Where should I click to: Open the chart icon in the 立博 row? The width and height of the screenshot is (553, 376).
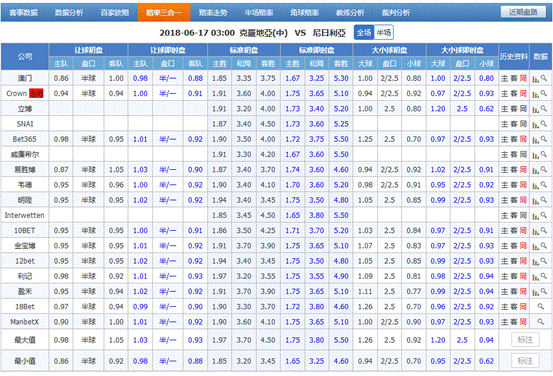coord(535,109)
